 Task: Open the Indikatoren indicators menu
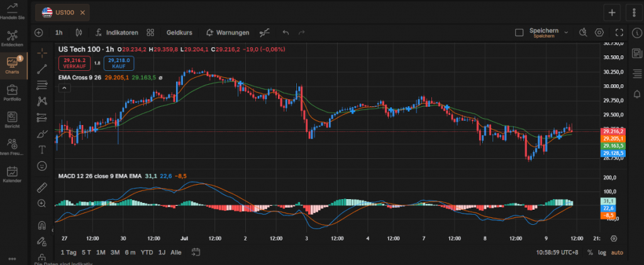point(116,33)
